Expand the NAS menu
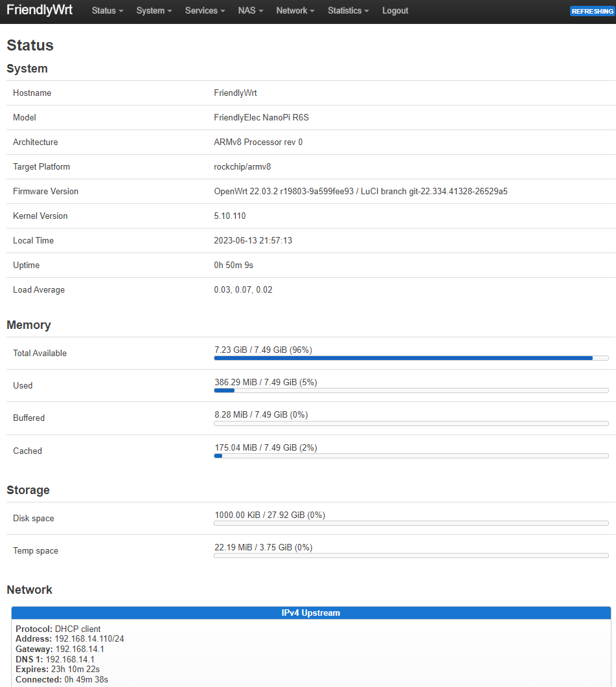 tap(250, 11)
